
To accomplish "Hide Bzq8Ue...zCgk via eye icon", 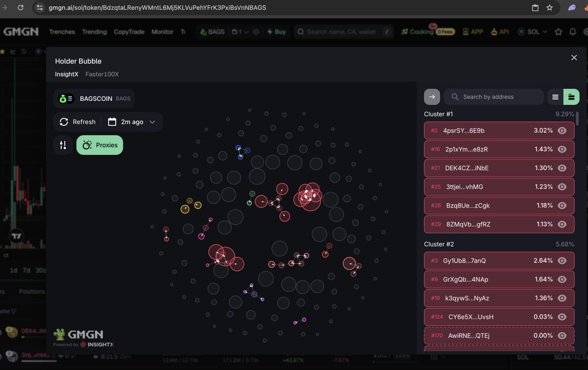I will (x=563, y=206).
